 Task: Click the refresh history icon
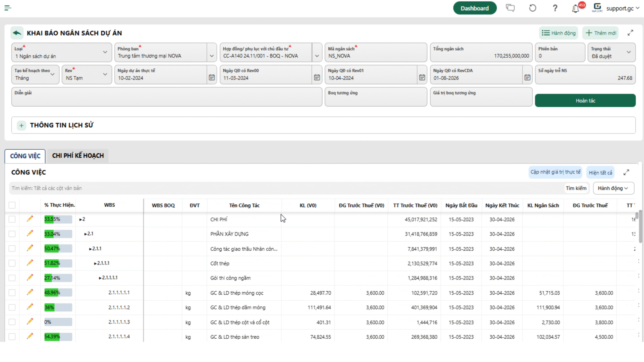pos(532,8)
